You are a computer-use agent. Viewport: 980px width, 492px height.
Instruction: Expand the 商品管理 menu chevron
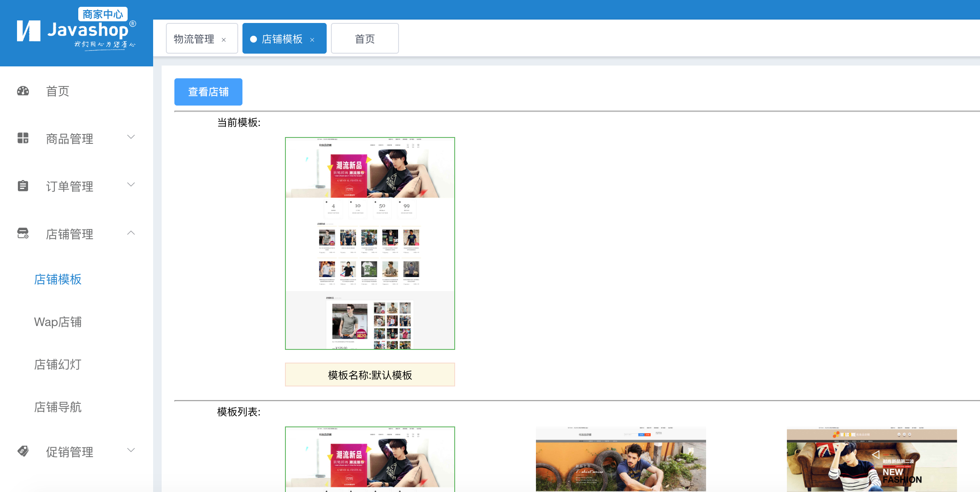pyautogui.click(x=131, y=137)
